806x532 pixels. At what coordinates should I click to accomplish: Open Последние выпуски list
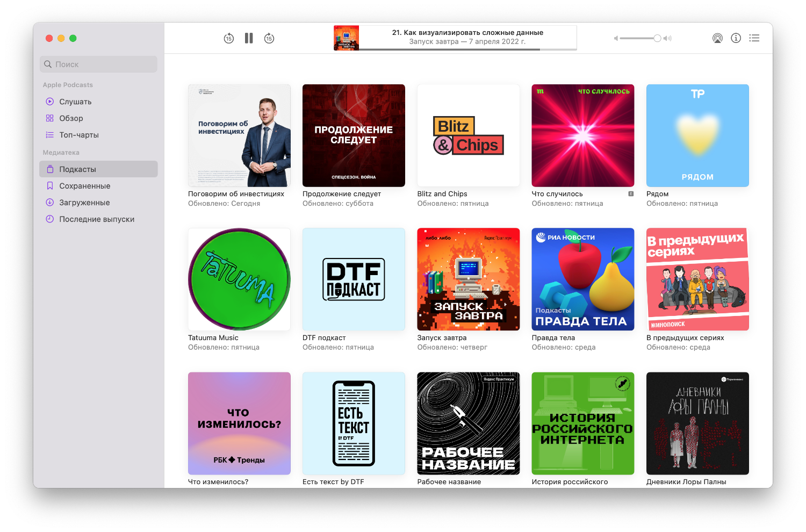98,219
